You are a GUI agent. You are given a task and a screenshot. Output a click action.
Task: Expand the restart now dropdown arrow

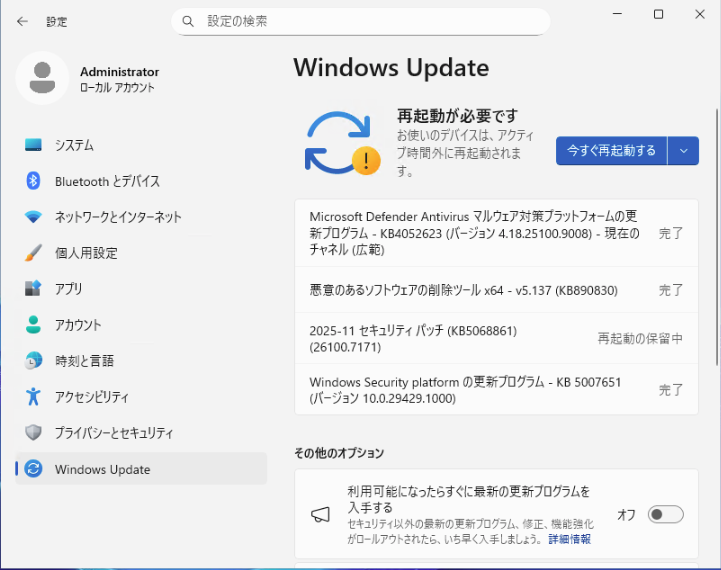coord(683,151)
